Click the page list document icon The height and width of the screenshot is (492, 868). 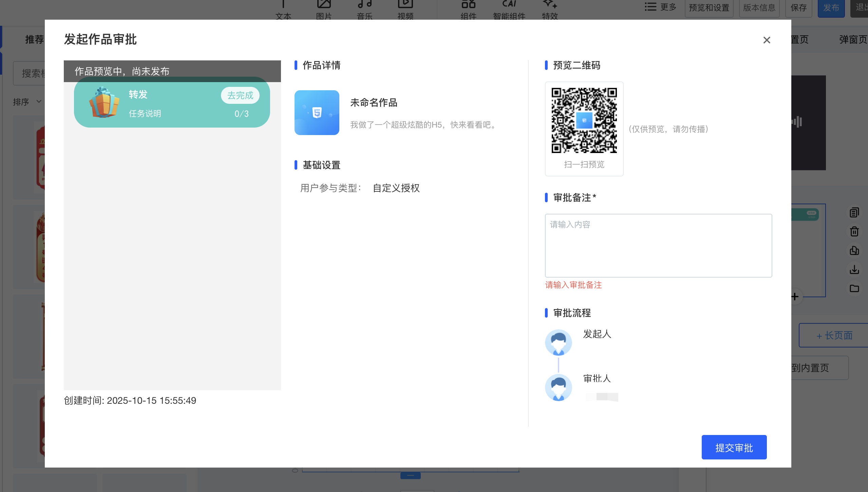tap(854, 213)
